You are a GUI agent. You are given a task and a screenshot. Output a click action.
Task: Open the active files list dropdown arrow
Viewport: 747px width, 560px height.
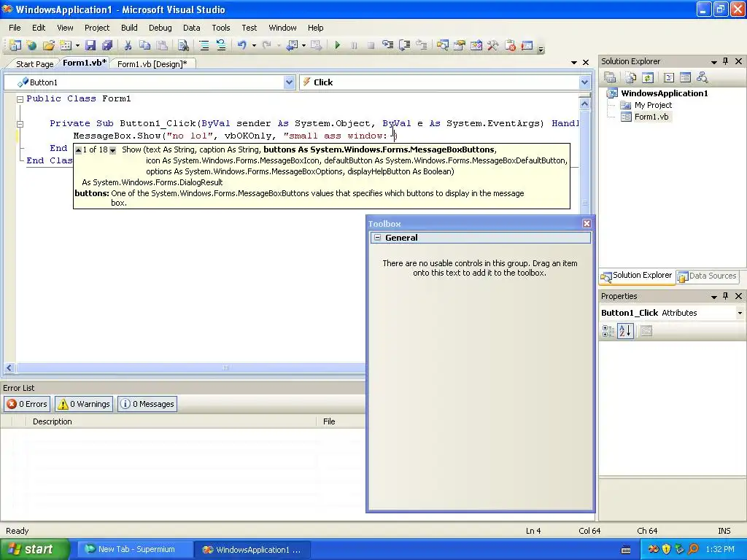pyautogui.click(x=573, y=63)
